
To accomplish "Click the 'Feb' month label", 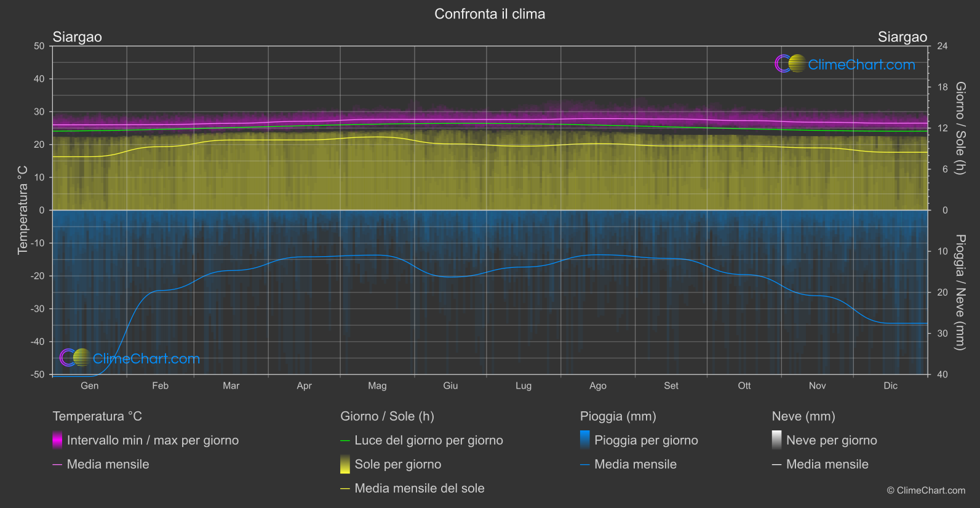I will click(161, 385).
